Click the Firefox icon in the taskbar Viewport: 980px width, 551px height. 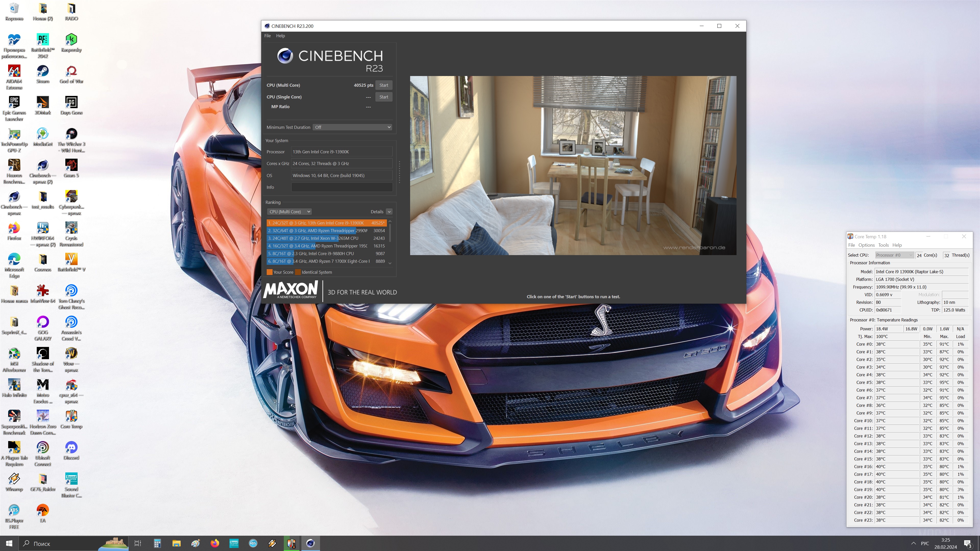pos(215,543)
